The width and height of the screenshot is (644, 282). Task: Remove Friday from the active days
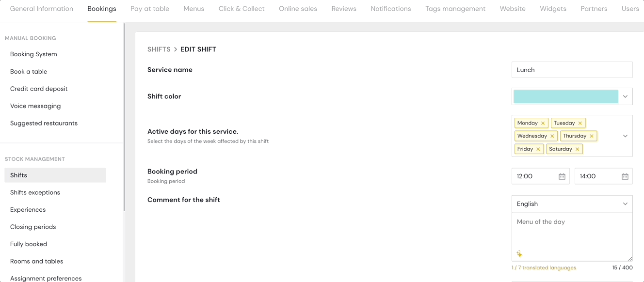click(538, 149)
